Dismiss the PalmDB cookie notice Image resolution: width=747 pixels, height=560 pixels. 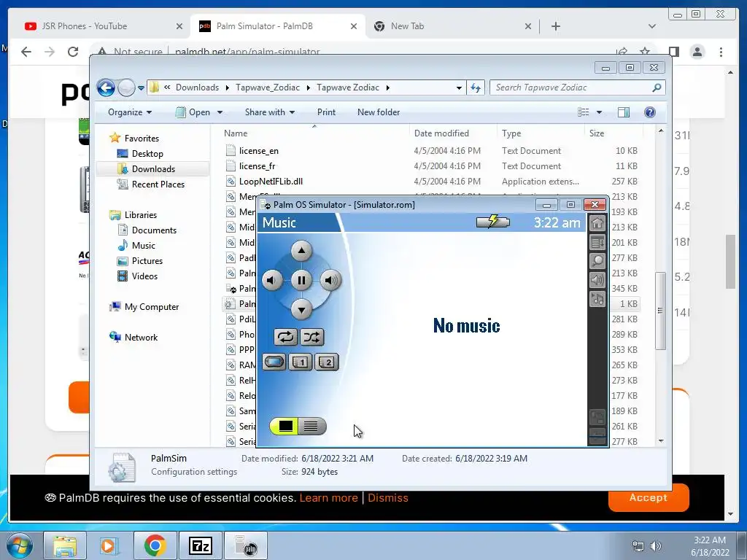click(388, 497)
